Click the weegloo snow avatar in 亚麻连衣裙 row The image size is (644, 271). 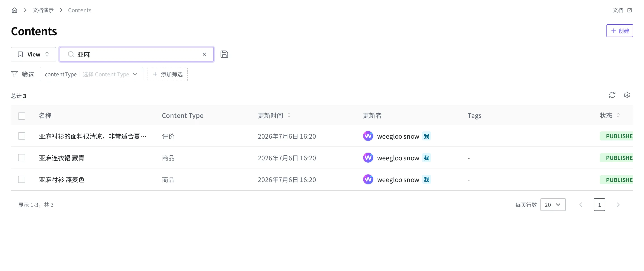point(368,158)
